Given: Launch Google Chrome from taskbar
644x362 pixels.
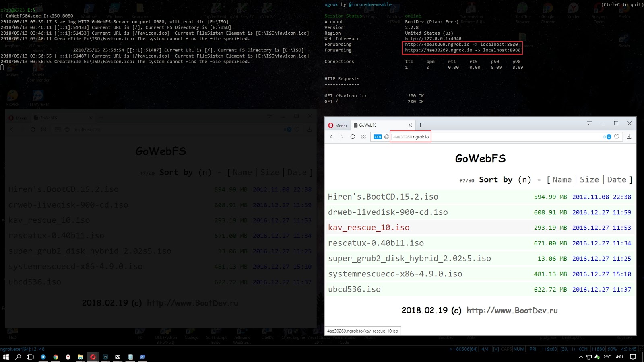Looking at the screenshot, I should point(56,357).
